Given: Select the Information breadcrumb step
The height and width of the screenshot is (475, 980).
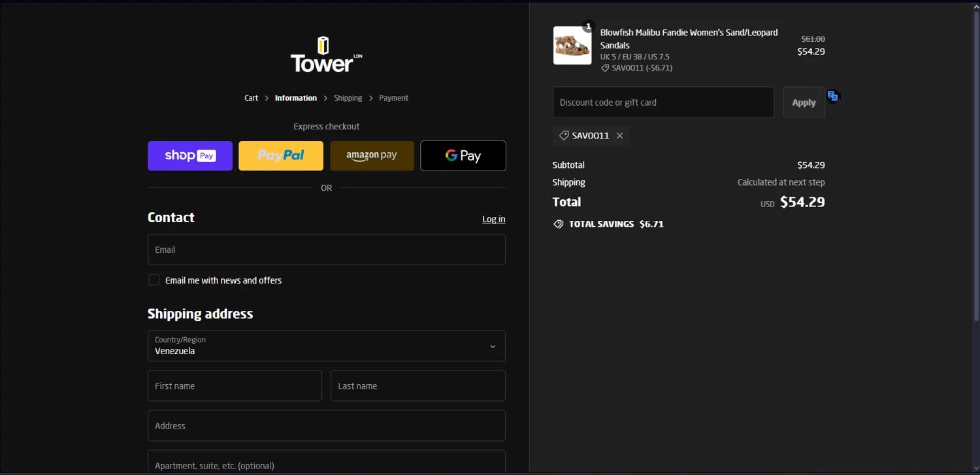Looking at the screenshot, I should point(296,98).
